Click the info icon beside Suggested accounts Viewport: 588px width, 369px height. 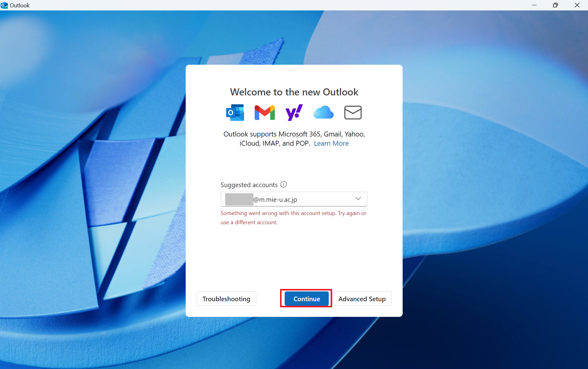pos(284,184)
